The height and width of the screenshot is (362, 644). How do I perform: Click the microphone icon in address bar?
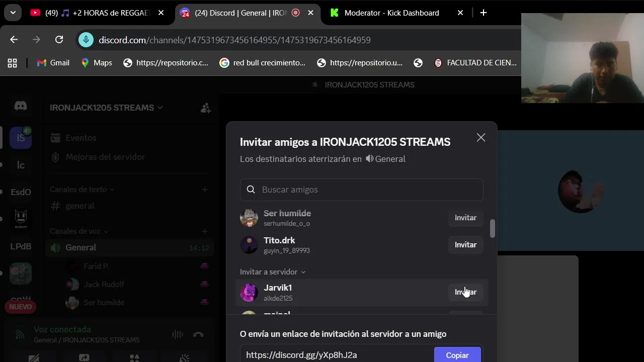pos(86,40)
